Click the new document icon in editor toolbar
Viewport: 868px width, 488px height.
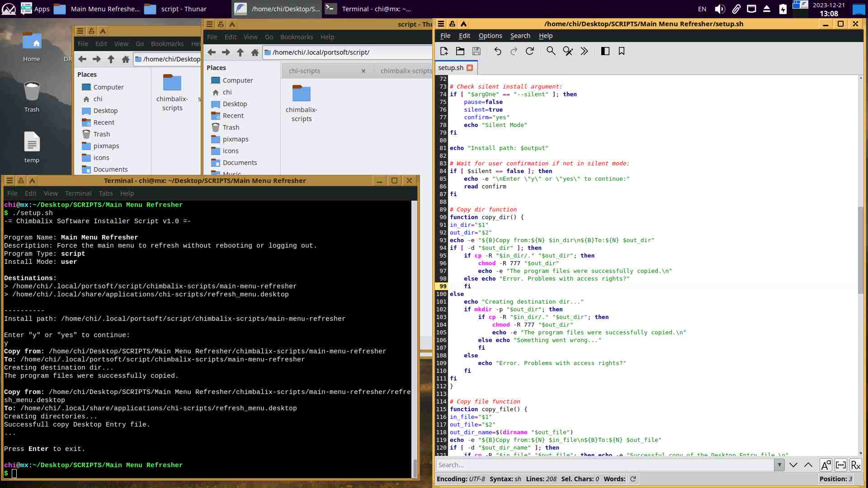click(444, 51)
